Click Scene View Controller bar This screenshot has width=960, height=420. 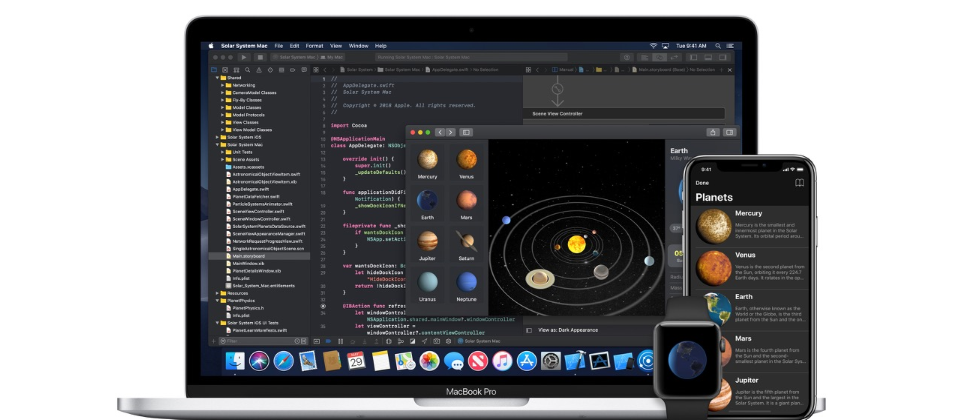tap(624, 114)
